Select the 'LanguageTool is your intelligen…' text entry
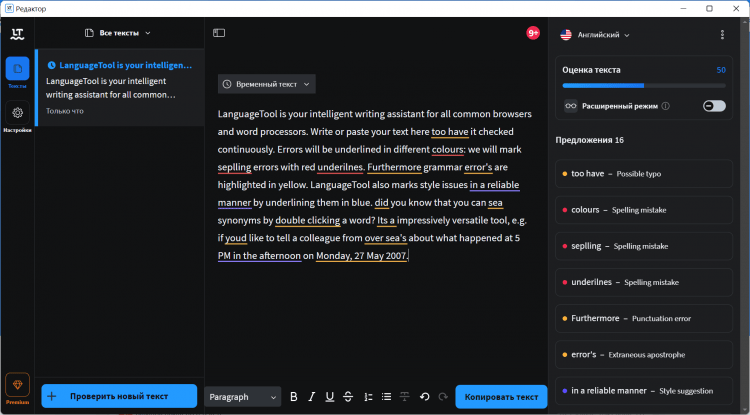This screenshot has height=415, width=750. [x=120, y=87]
